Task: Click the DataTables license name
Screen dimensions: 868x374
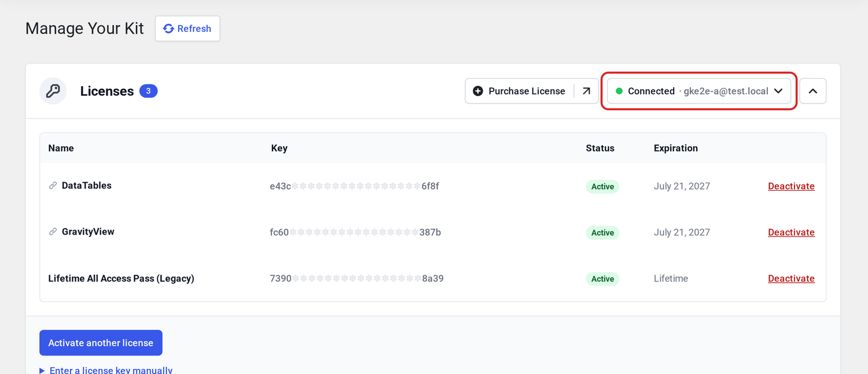Action: (87, 186)
